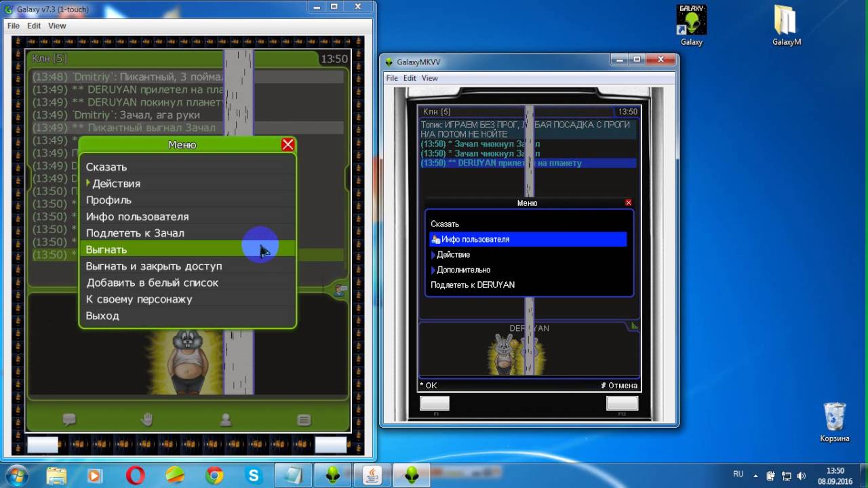868x488 pixels.
Task: Open the chat bubble icon in Galaxy v7.3
Action: point(69,420)
